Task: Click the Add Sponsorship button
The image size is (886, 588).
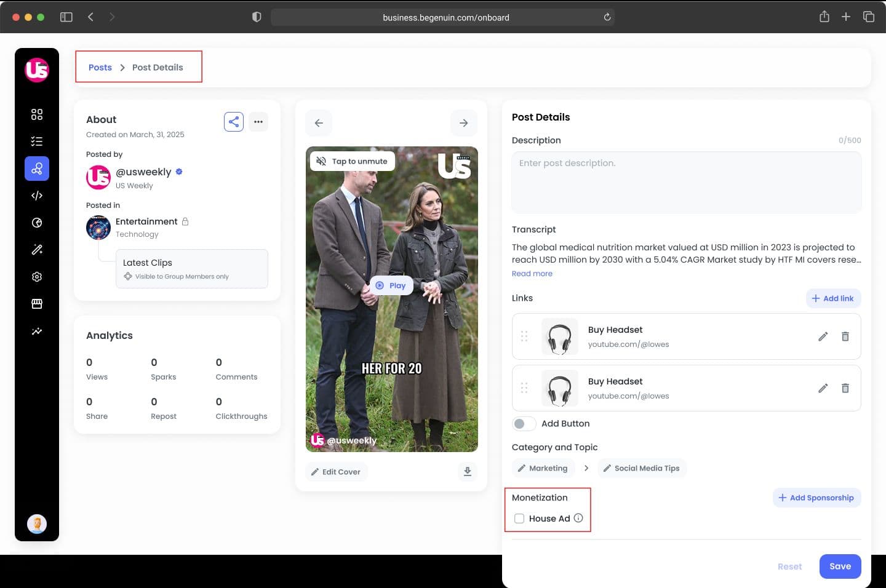Action: (x=816, y=498)
